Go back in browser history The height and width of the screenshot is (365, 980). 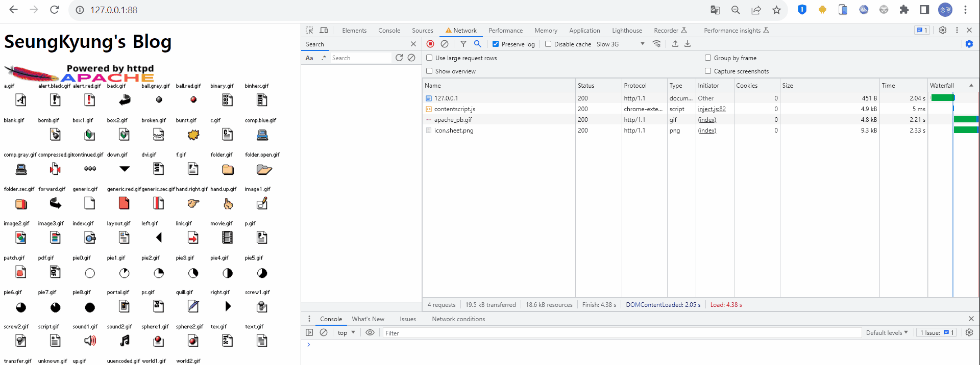point(14,10)
